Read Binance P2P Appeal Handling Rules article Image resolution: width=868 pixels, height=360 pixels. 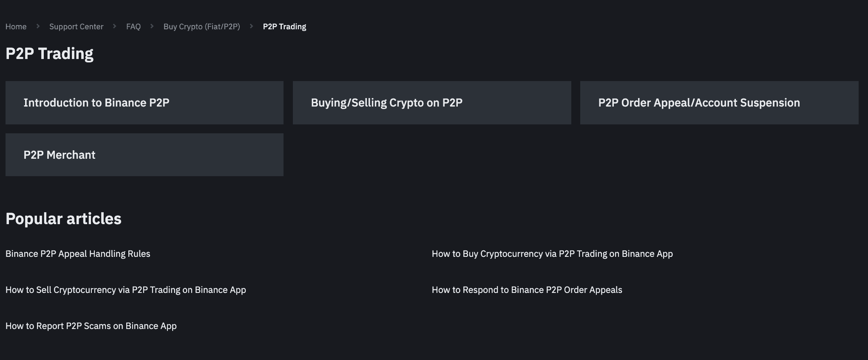click(78, 254)
